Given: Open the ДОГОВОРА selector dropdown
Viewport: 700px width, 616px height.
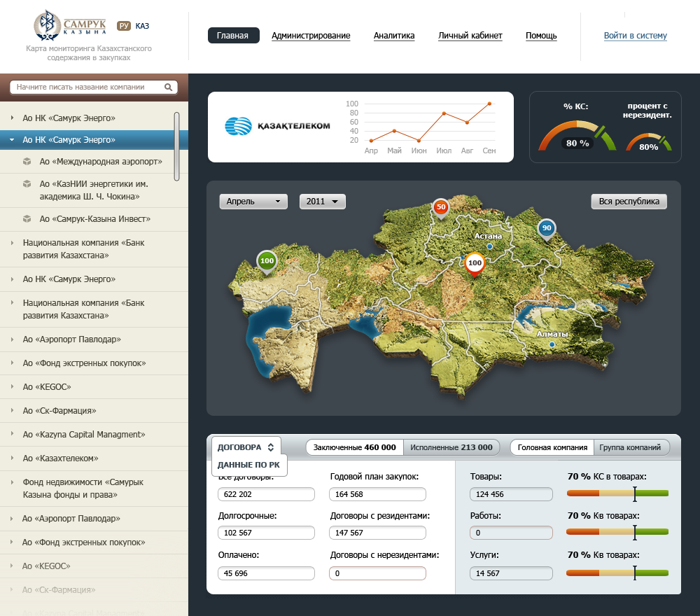Looking at the screenshot, I should [x=246, y=447].
